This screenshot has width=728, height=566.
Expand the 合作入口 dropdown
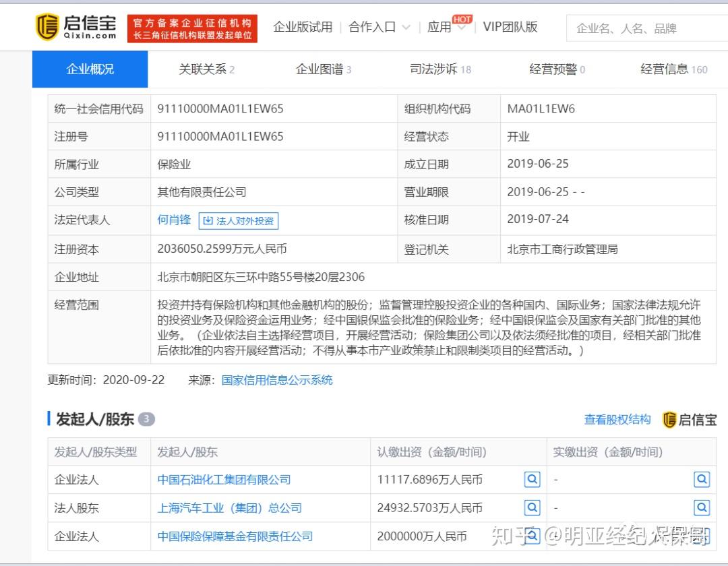[374, 27]
